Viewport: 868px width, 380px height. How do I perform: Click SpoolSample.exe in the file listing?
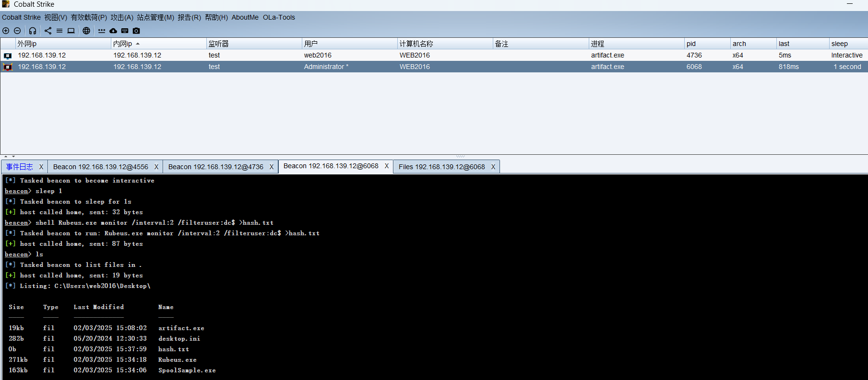[187, 370]
